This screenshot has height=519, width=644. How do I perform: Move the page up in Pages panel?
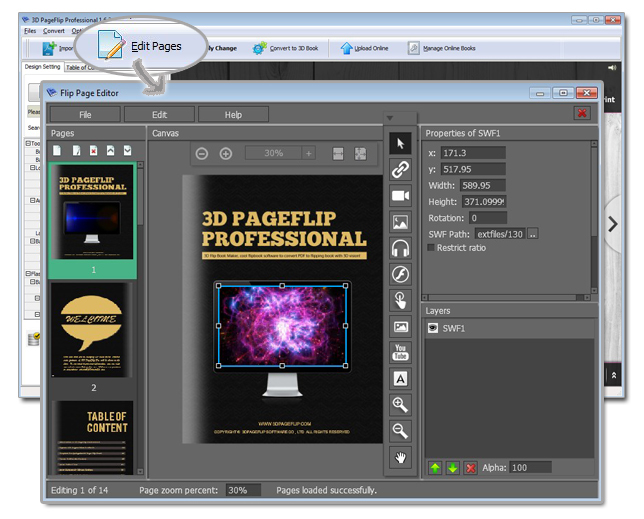(110, 151)
